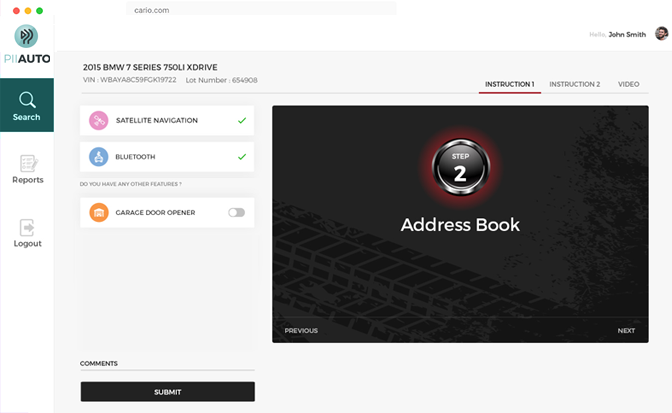The height and width of the screenshot is (413, 672).
Task: Click the Garage Door Opener orange icon
Action: [99, 212]
